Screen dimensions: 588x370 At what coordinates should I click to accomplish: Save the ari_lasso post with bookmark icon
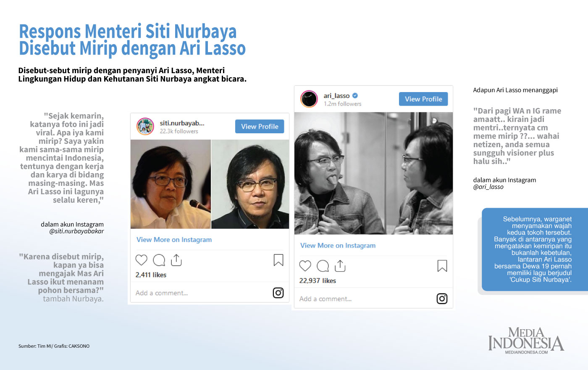pos(442,266)
